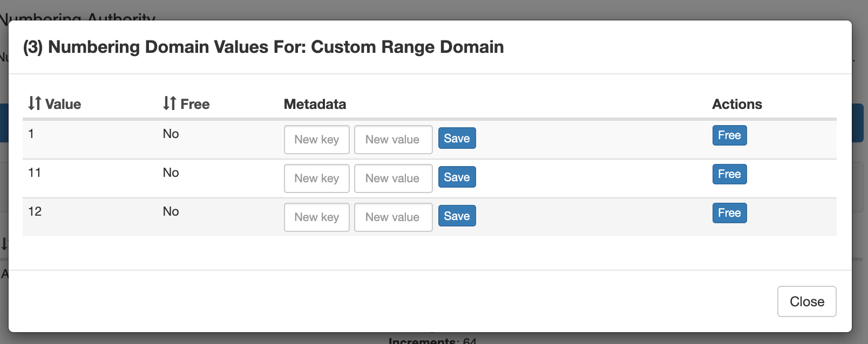Free the value 1 entry
This screenshot has height=344, width=868.
click(x=729, y=135)
